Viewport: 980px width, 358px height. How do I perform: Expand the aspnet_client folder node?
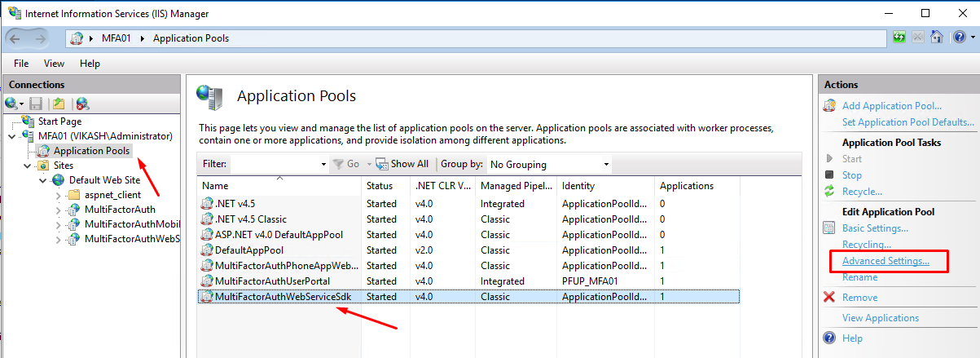tap(58, 195)
